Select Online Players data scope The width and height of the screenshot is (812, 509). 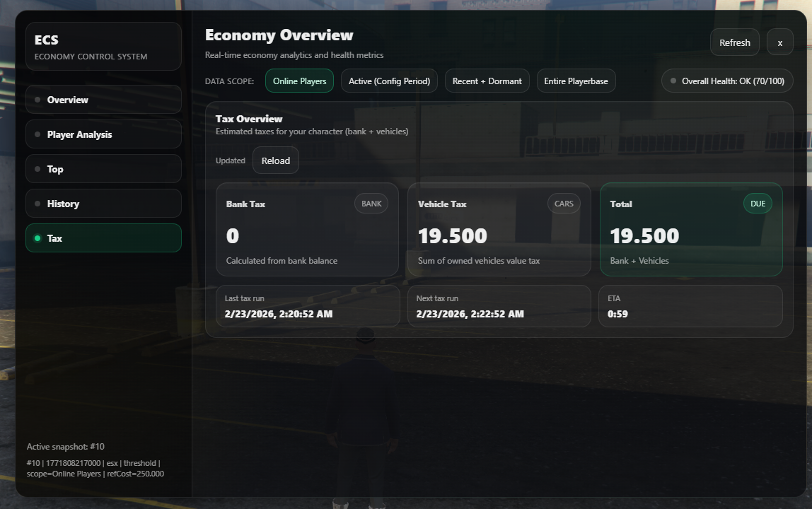tap(299, 81)
